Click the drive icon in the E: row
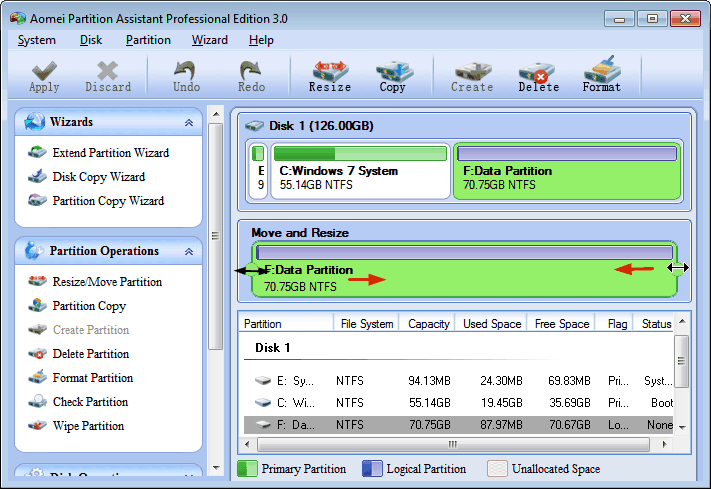This screenshot has height=489, width=711. (x=263, y=380)
